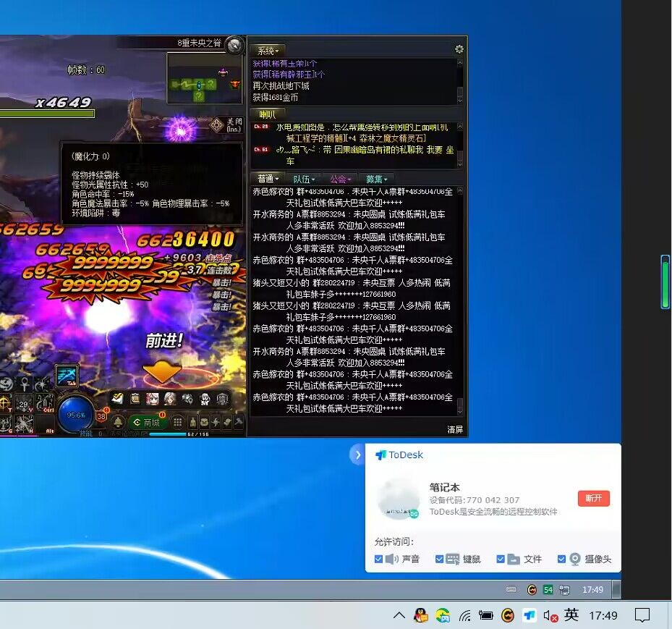This screenshot has width=672, height=629.
Task: Disconnect the ToDesk session with 断开
Action: pyautogui.click(x=594, y=498)
